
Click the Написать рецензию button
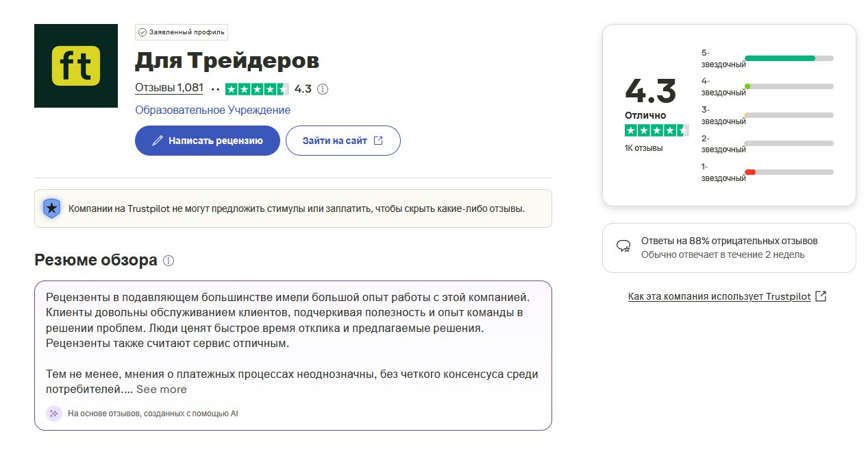(208, 141)
